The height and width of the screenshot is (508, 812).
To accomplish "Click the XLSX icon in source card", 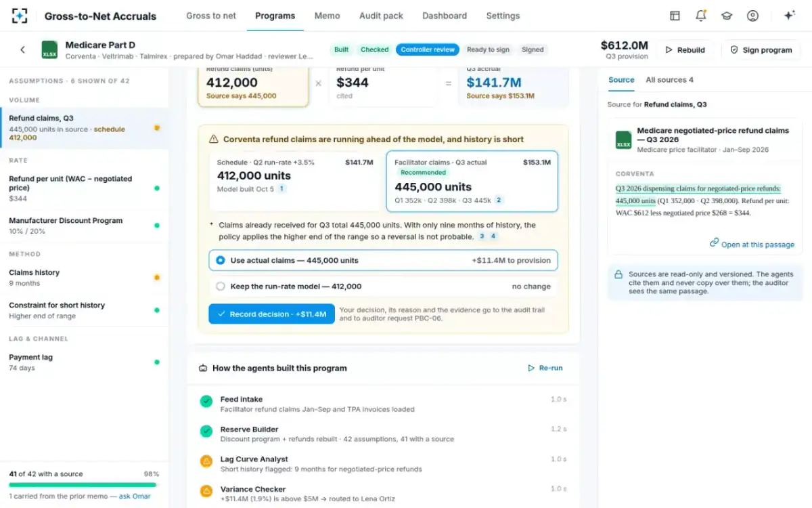I will coord(623,140).
